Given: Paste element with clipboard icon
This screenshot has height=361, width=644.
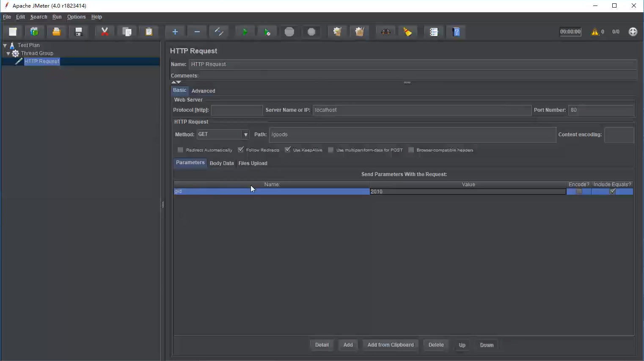Looking at the screenshot, I should click(x=149, y=32).
